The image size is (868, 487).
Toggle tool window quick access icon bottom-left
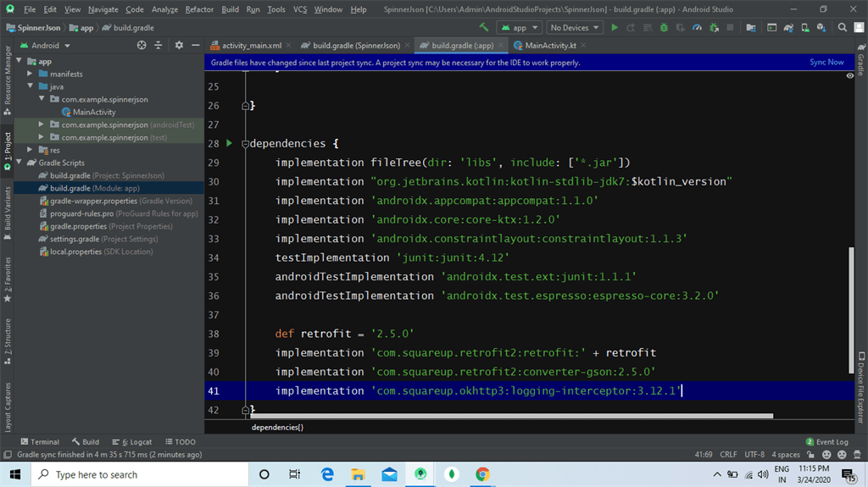coord(7,455)
